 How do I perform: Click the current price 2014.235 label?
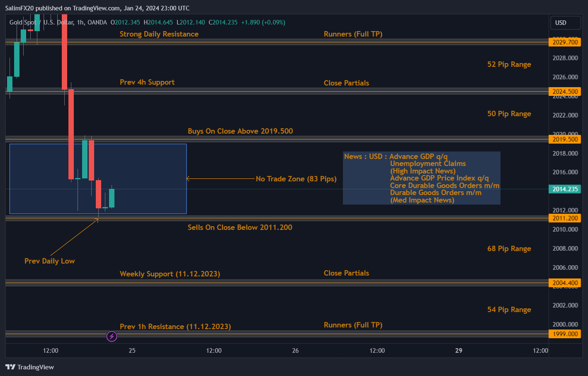coord(565,189)
